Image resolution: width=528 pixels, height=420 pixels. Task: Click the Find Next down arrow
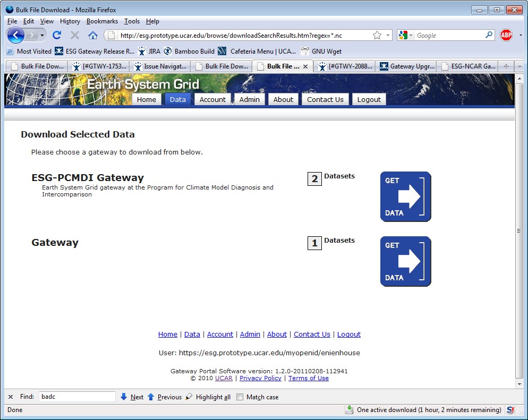point(124,397)
